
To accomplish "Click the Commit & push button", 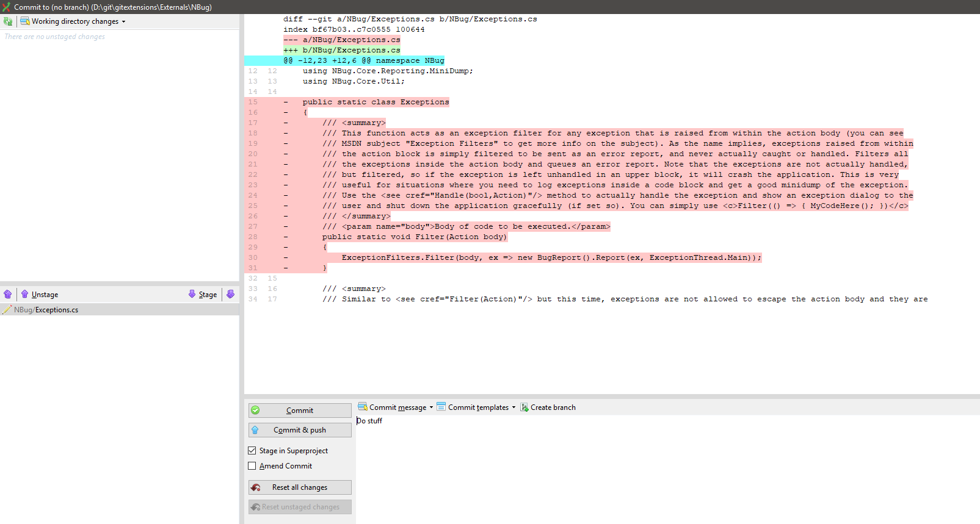I will pos(300,430).
